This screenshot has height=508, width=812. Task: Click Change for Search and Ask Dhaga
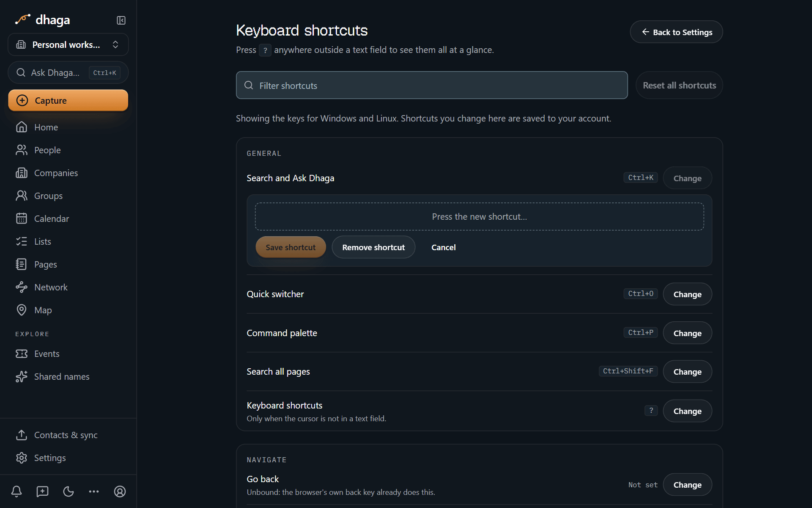687,178
